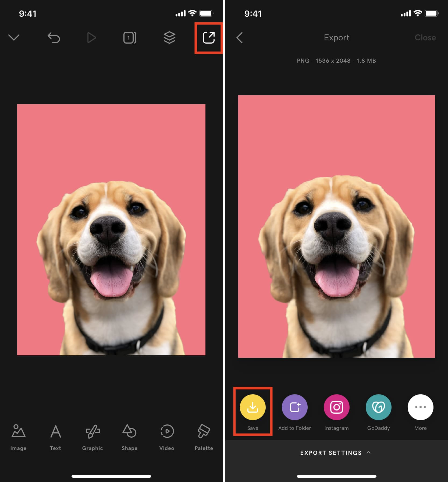
Task: Open the pages icon showing 1
Action: click(130, 38)
